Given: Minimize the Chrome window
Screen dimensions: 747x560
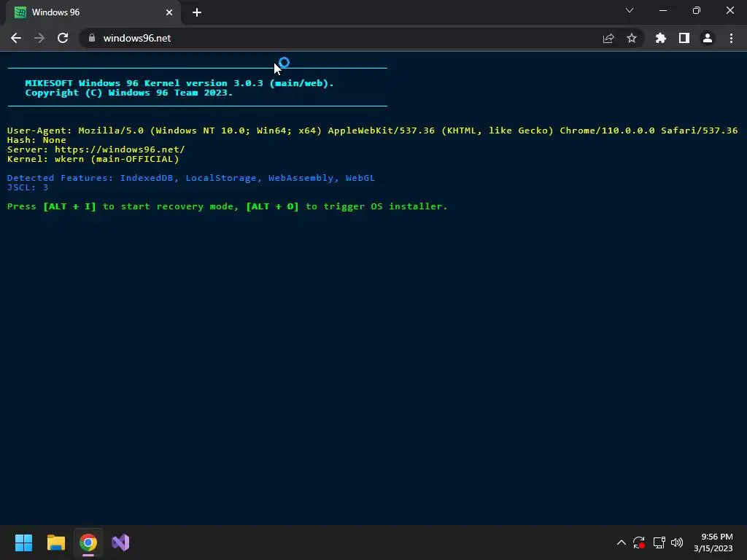Looking at the screenshot, I should point(663,10).
